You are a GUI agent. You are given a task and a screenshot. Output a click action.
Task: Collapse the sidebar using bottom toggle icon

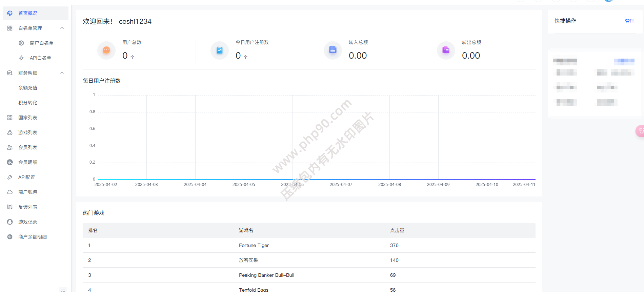[63, 290]
